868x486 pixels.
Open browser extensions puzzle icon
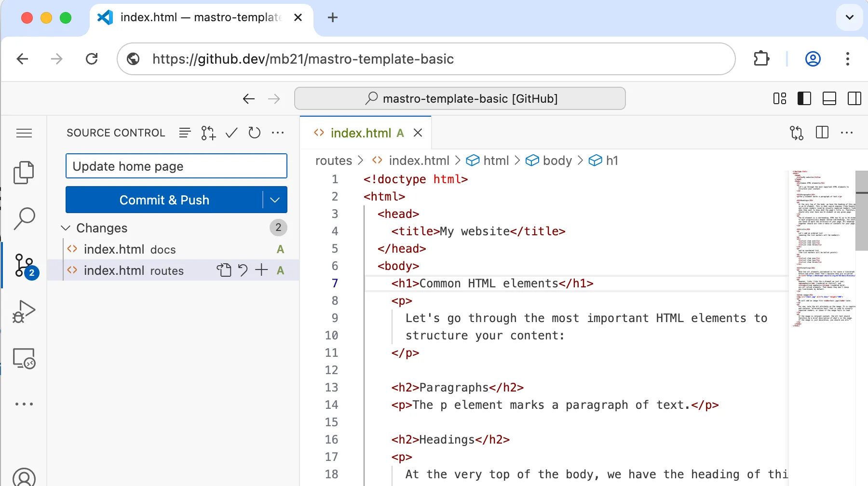click(761, 59)
